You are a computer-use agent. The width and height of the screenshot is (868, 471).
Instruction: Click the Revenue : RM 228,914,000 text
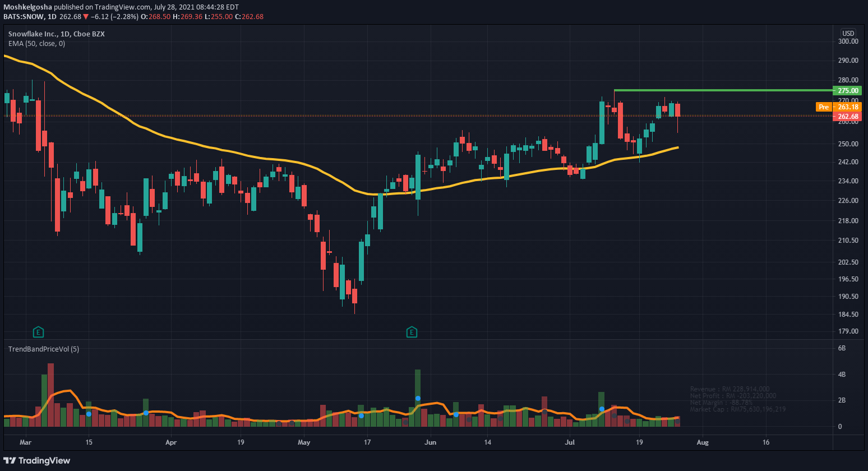[730, 389]
